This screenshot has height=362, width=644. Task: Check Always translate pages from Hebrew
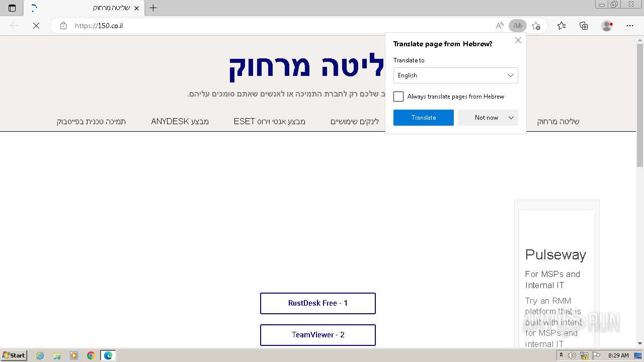coord(398,97)
